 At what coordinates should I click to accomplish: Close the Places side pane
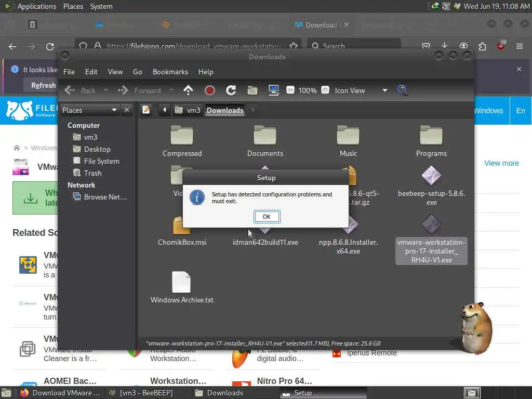pyautogui.click(x=127, y=110)
